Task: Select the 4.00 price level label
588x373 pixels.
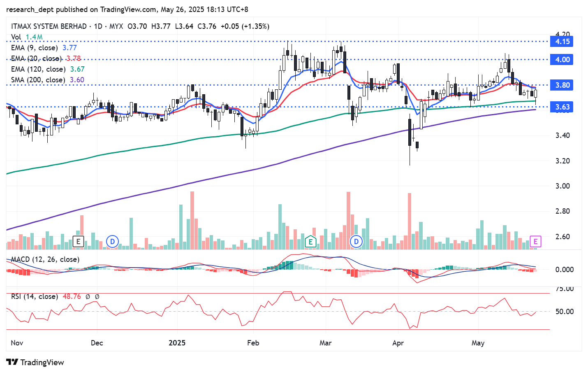Action: [562, 60]
